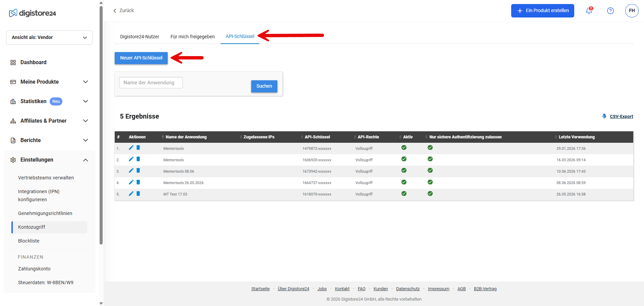
Task: Click the sidebar scroll-down arrow
Action: pyautogui.click(x=101, y=303)
